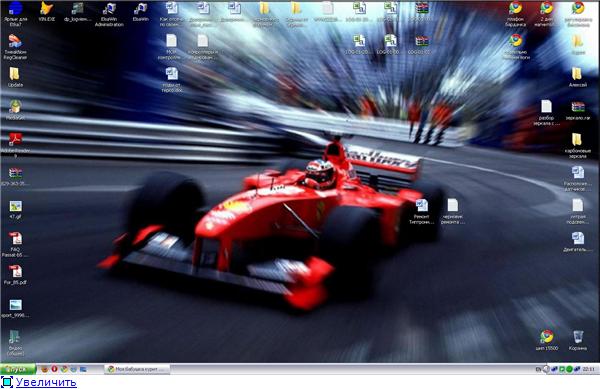This screenshot has height=389, width=600.
Task: Open the Update folder on desktop
Action: pyautogui.click(x=15, y=77)
